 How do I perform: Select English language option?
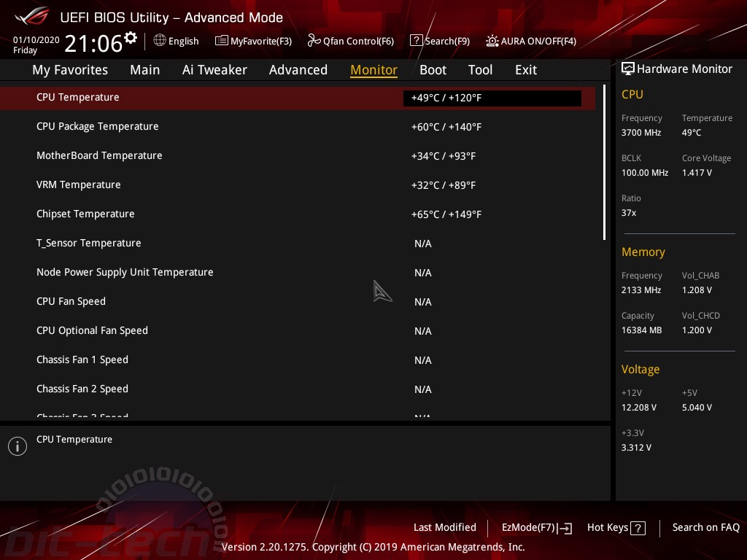(x=183, y=41)
